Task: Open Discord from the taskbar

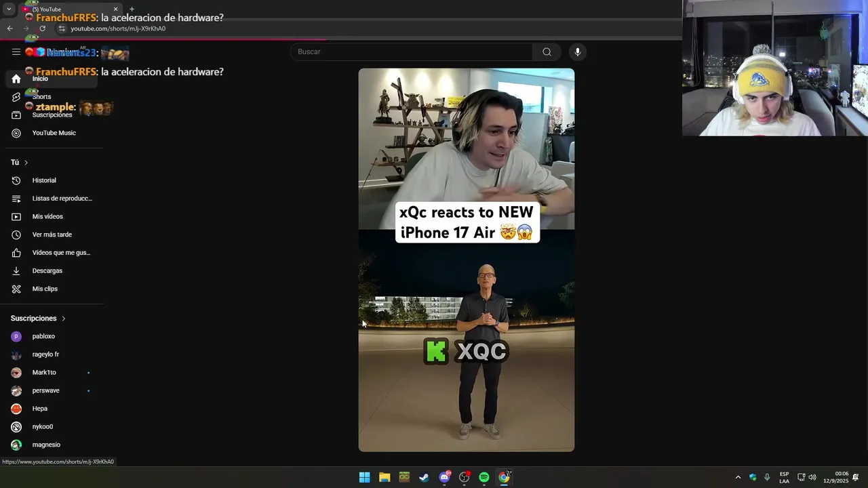Action: coord(444,477)
